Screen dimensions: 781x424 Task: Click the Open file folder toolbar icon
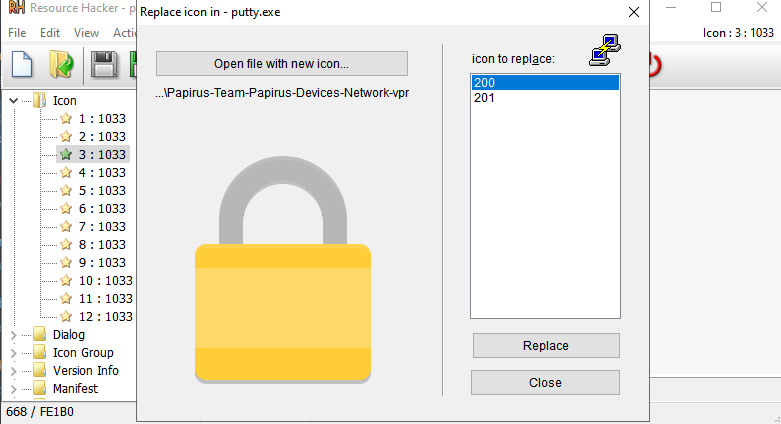pyautogui.click(x=61, y=66)
